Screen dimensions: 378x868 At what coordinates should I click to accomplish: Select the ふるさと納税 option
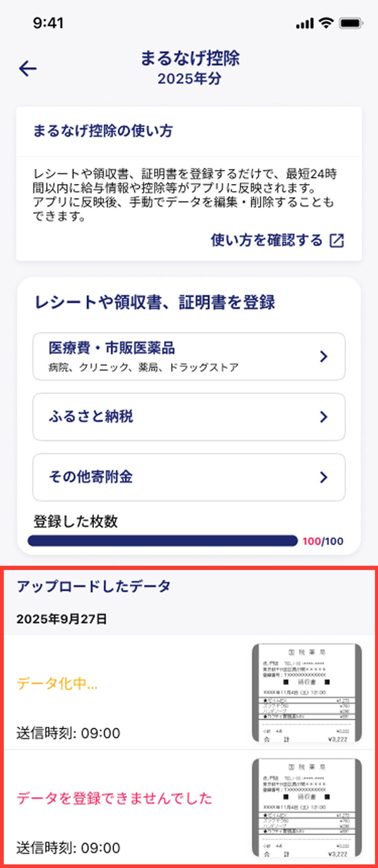[x=189, y=417]
